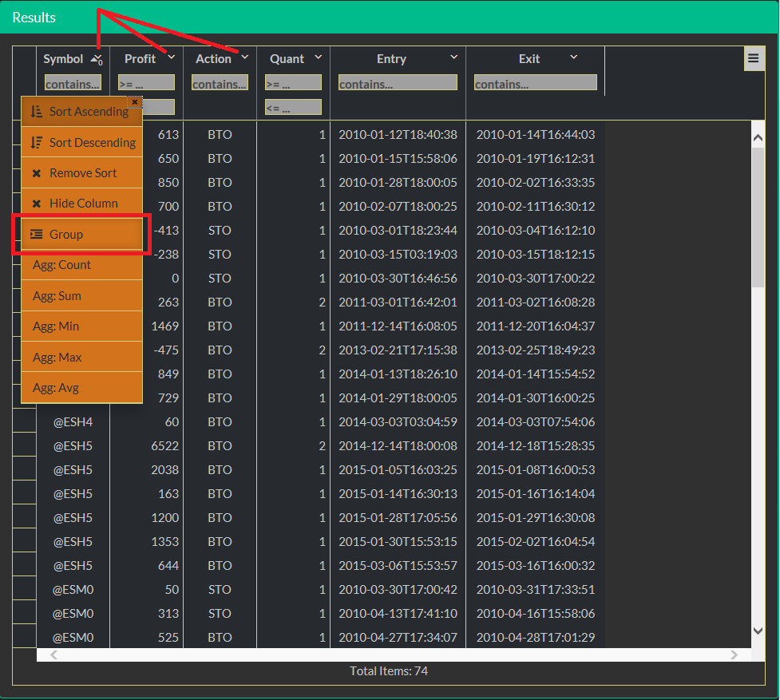Select Entry cell 2010-01-12T18:40:38
780x700 pixels.
click(398, 135)
